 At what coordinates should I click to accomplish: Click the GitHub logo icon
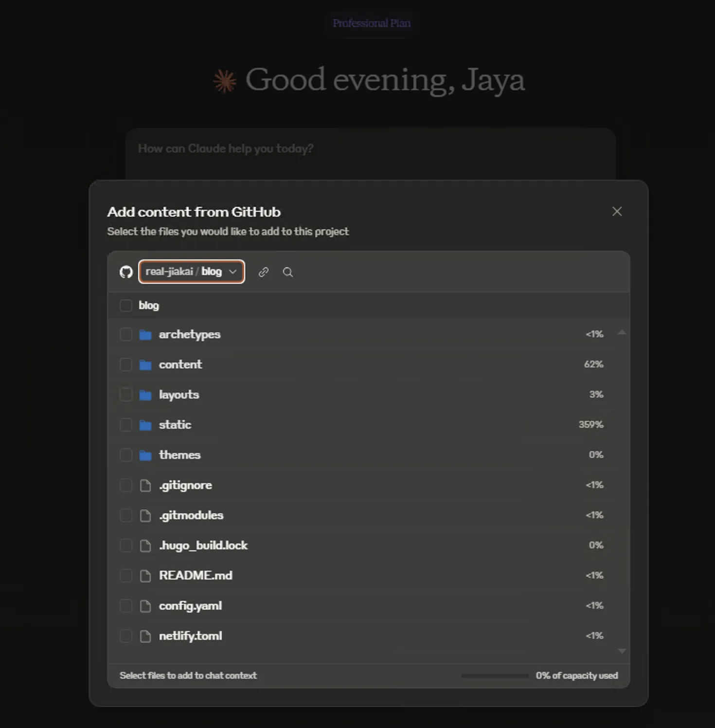(x=126, y=272)
